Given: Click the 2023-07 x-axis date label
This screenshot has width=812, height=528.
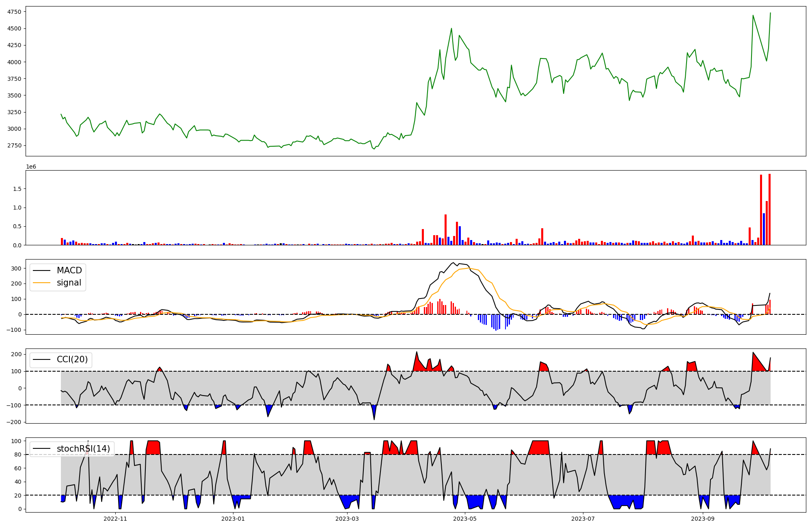Looking at the screenshot, I should pyautogui.click(x=583, y=519).
